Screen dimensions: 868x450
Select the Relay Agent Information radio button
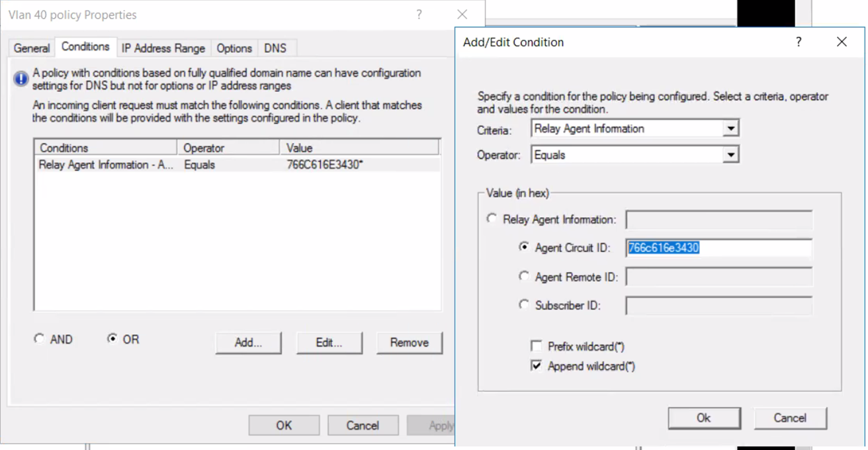pos(492,219)
